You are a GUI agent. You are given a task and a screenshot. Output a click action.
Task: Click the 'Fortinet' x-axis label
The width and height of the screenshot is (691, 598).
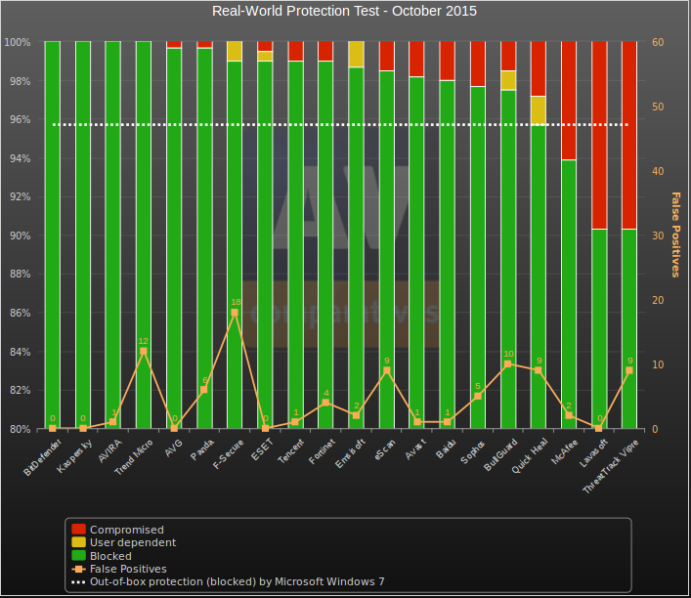point(322,452)
